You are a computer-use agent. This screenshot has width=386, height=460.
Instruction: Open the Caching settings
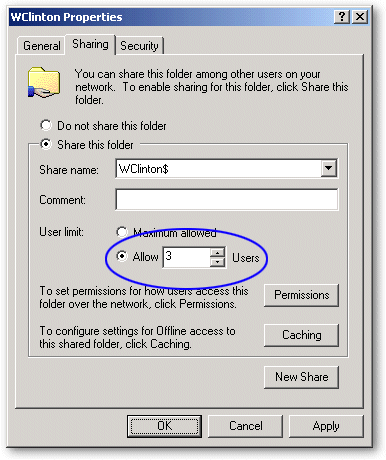(x=301, y=335)
